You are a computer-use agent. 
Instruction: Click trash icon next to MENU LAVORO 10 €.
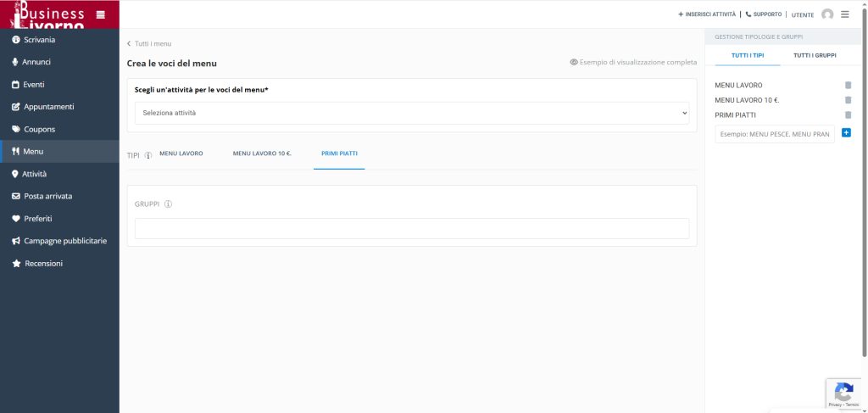(848, 100)
